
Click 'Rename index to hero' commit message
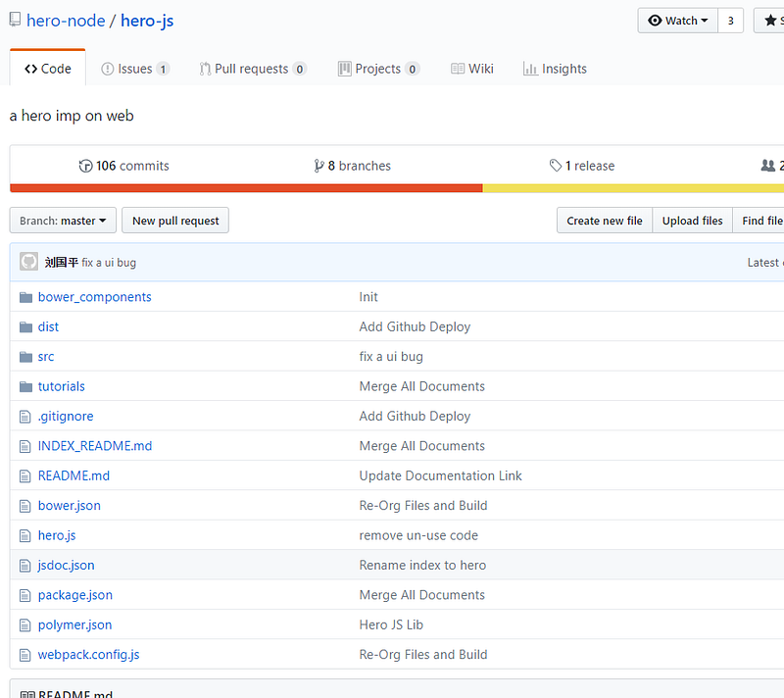click(422, 566)
